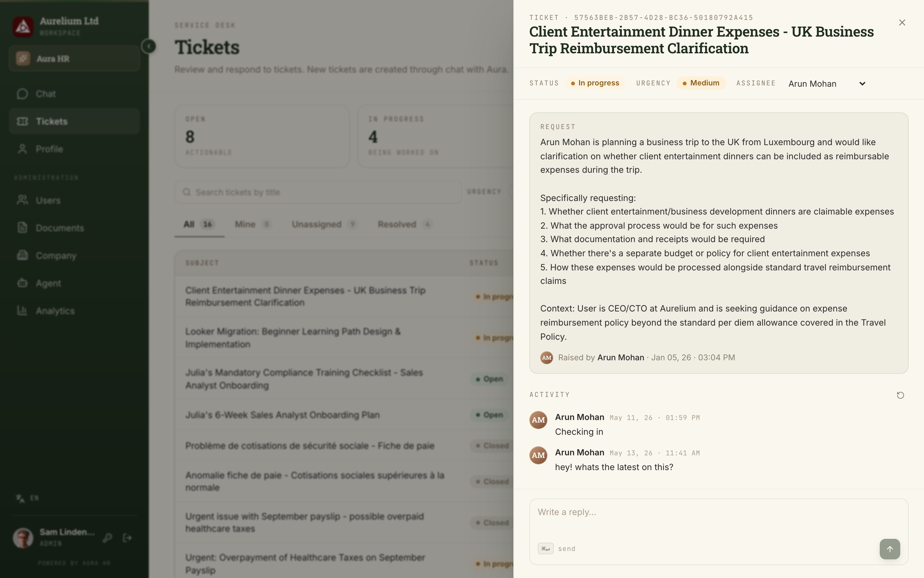Open Company in the Administration section
The width and height of the screenshot is (924, 578).
tap(74, 255)
